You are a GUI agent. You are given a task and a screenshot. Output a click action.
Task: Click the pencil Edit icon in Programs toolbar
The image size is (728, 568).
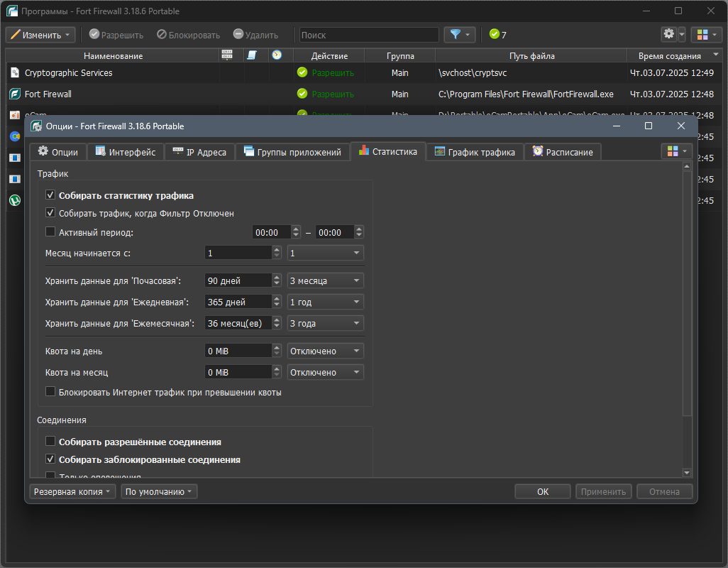16,35
